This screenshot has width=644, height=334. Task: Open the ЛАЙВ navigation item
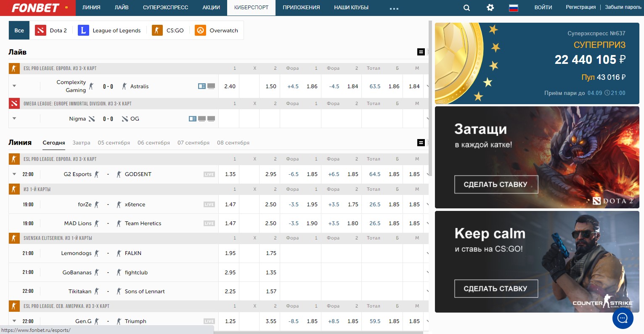pos(122,8)
